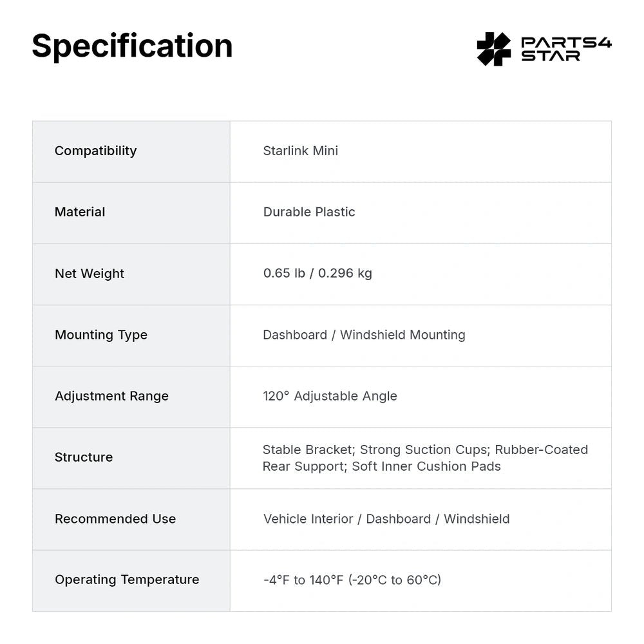Click the 120° Adjustable Angle value
The width and height of the screenshot is (644, 644).
click(x=330, y=396)
